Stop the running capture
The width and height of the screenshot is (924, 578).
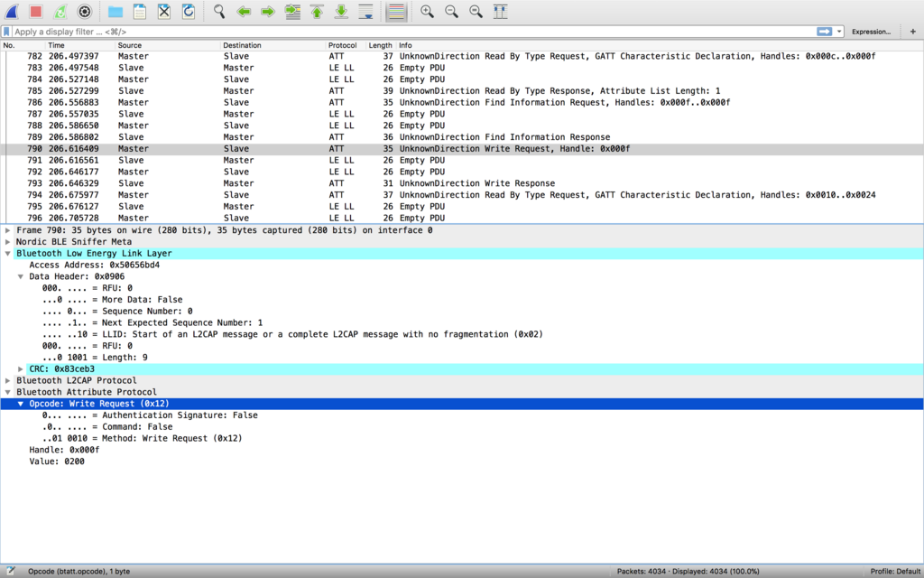click(x=36, y=11)
